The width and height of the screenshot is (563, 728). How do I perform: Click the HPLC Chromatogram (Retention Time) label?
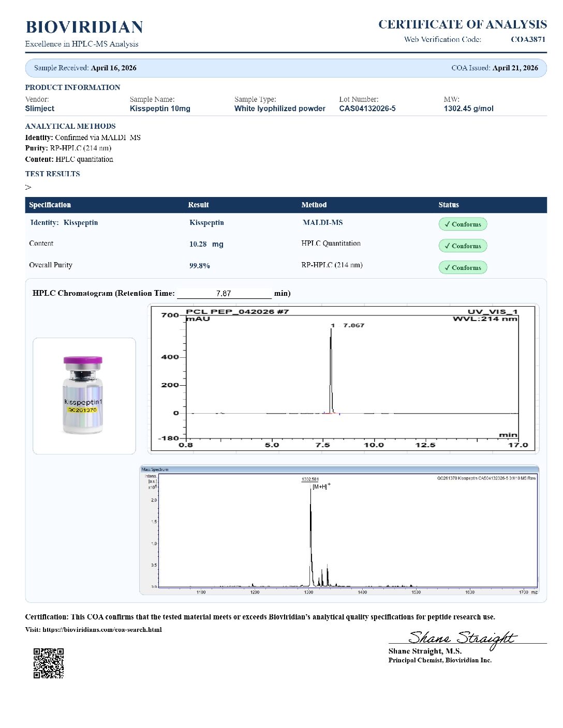(x=103, y=293)
